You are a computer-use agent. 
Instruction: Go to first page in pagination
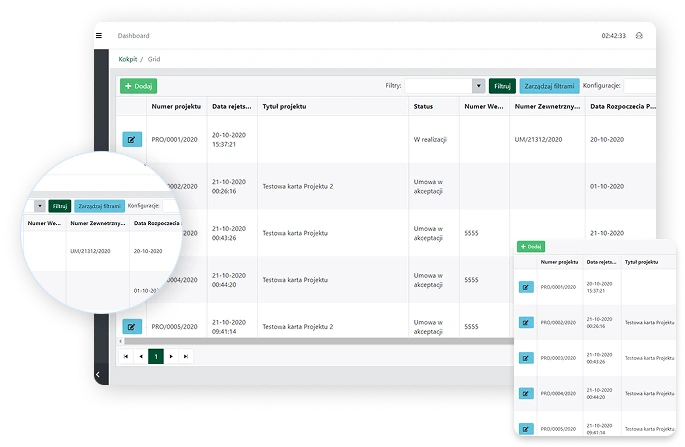125,355
